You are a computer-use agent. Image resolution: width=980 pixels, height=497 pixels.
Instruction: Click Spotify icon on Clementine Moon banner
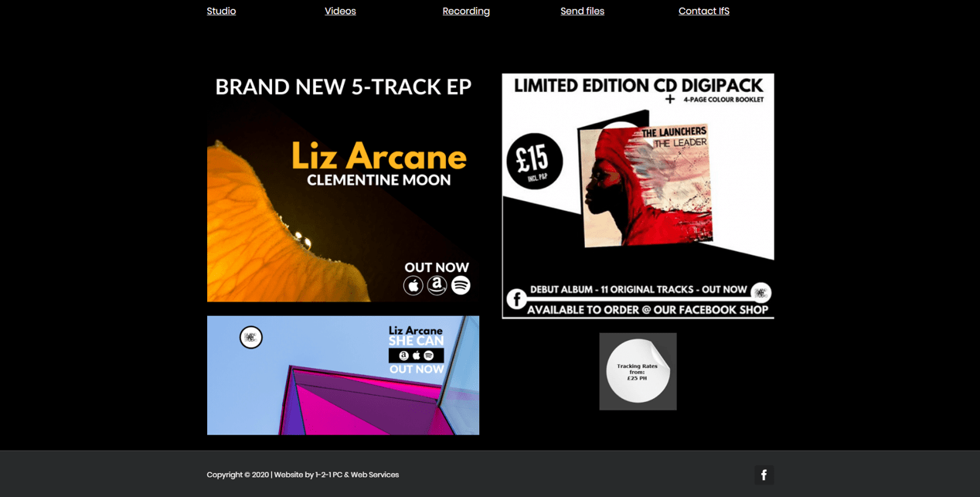click(461, 285)
